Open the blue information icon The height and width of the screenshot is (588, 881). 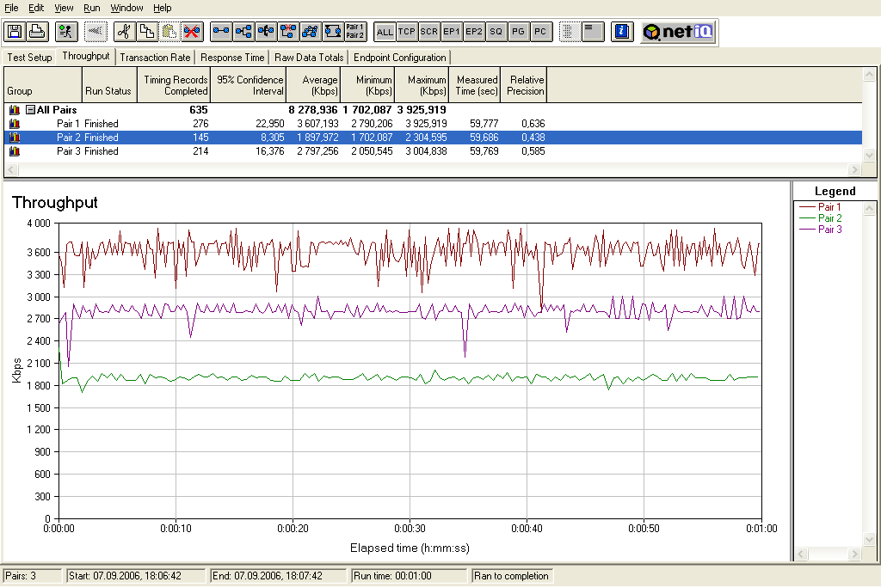point(621,32)
